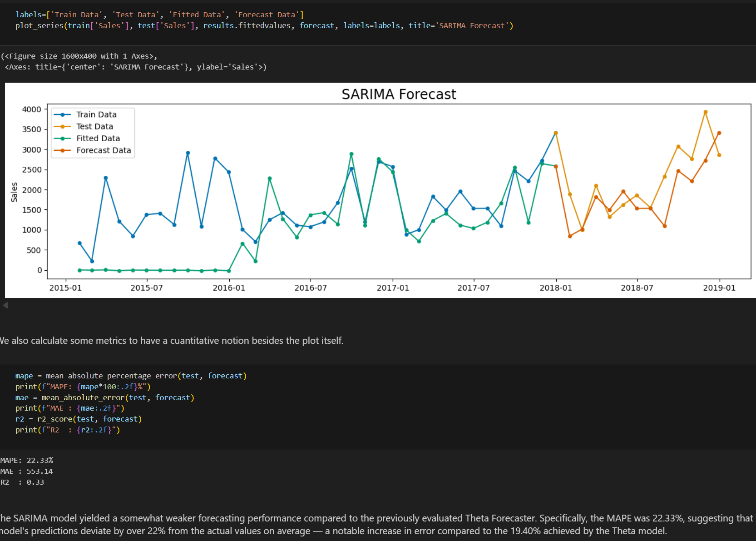Click the left scroll arrow below the chart
This screenshot has height=541, width=756.
[x=6, y=305]
